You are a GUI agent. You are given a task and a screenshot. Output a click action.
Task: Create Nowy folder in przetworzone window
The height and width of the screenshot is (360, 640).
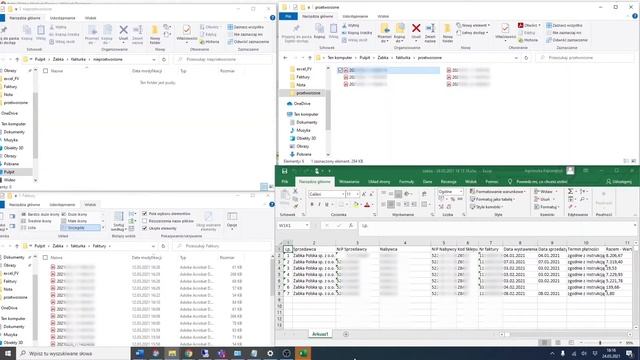click(x=447, y=33)
